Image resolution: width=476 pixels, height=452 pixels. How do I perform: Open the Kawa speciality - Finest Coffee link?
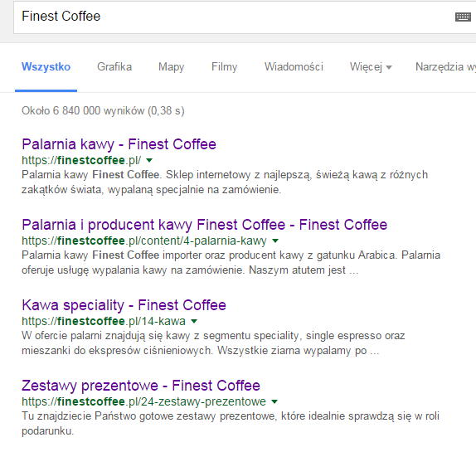click(124, 305)
